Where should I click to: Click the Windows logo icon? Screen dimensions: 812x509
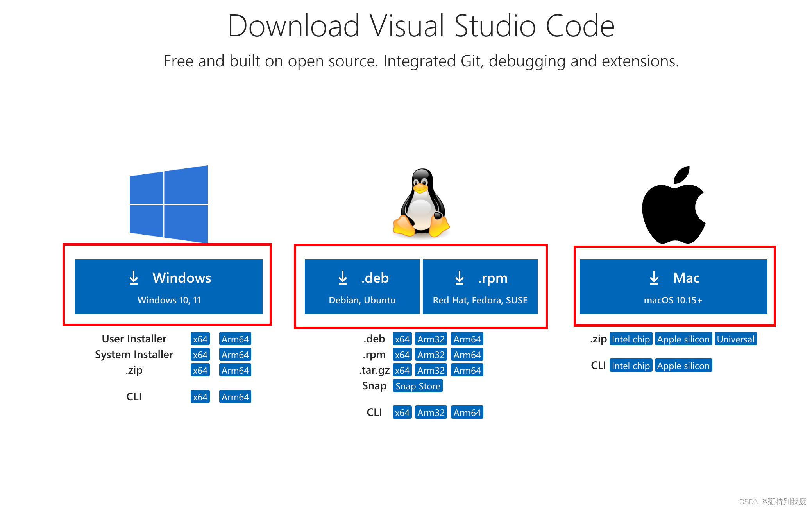tap(169, 204)
